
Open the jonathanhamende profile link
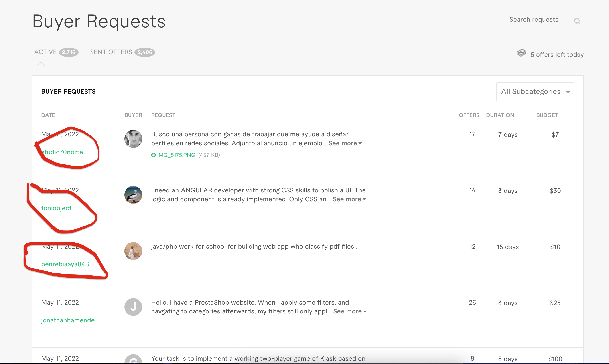68,320
